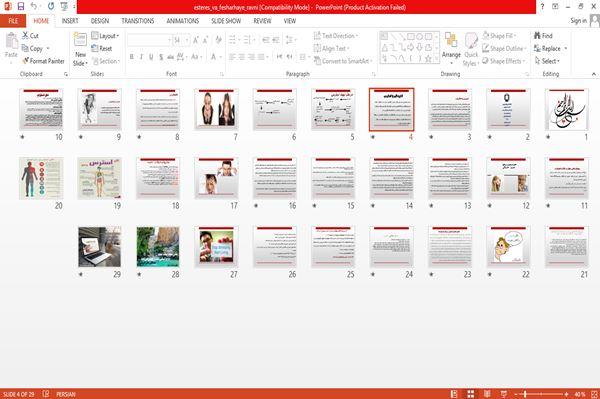Slide Sorter view icon in status bar
The width and height of the screenshot is (600, 399).
coord(471,394)
